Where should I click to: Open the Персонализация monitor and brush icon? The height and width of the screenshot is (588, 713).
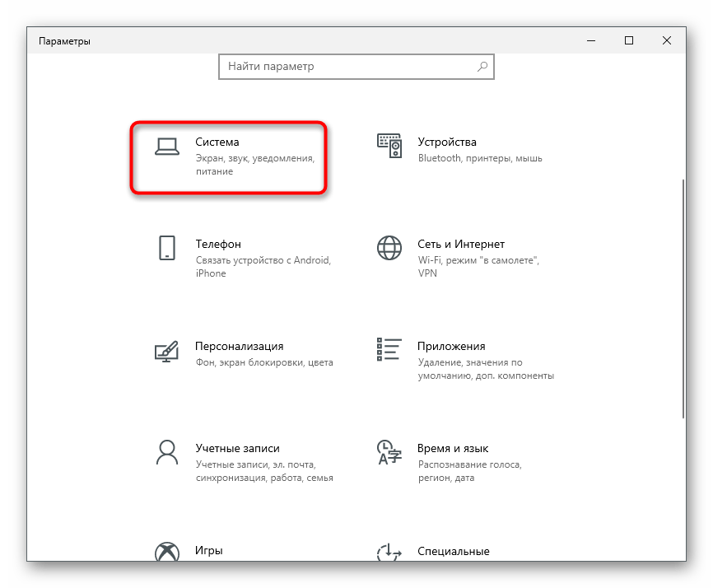167,350
